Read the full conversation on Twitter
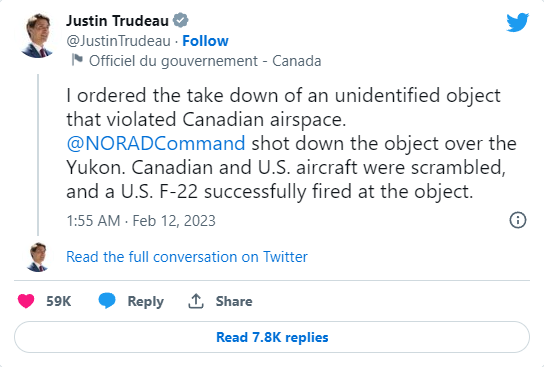 [x=187, y=257]
